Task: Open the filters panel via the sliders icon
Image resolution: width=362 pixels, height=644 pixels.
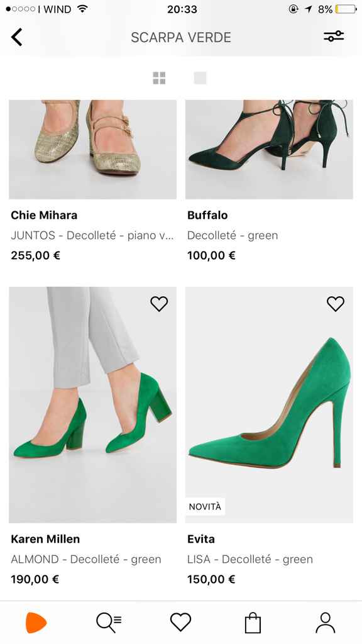Action: pos(333,36)
